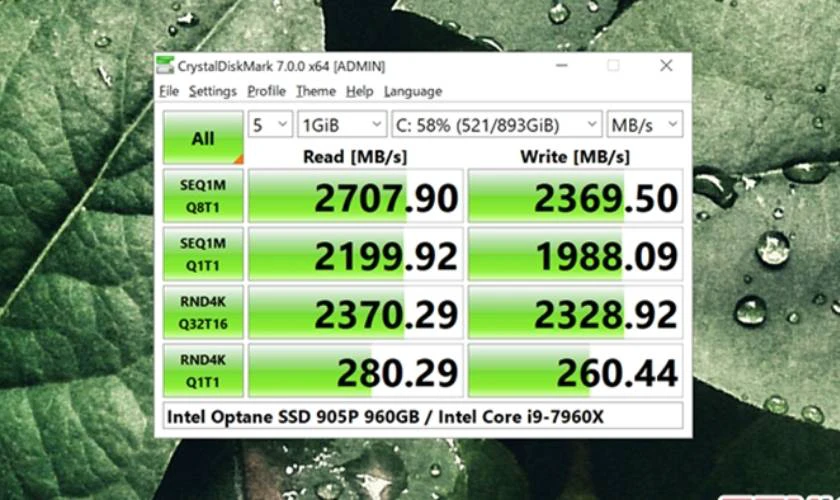Open the Settings menu
840x500 pixels.
[x=213, y=91]
